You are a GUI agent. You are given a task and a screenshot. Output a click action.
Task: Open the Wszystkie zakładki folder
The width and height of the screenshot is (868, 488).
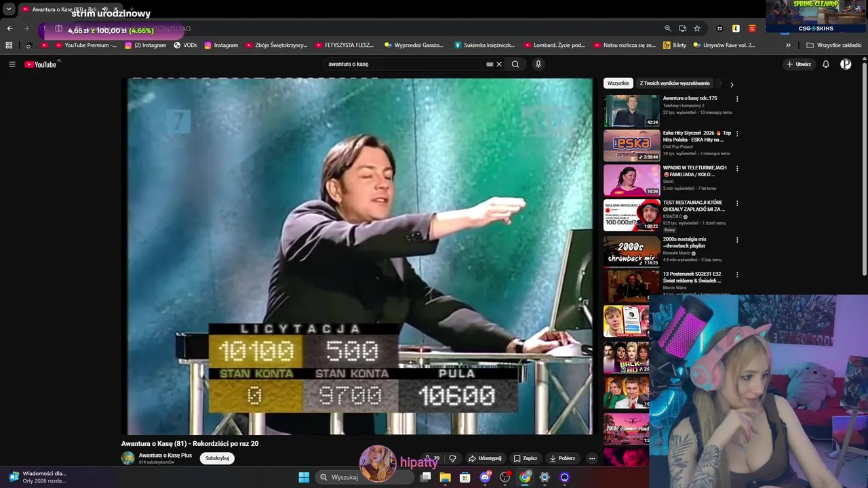pos(834,45)
